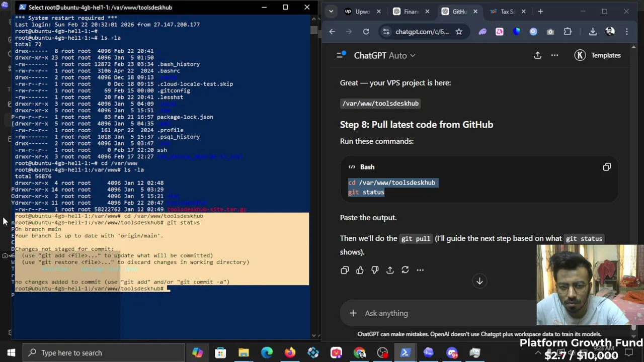Click /var/www/toolsdeskhub path in ChatGPT
Viewport: 644px width, 362px height.
tap(380, 104)
